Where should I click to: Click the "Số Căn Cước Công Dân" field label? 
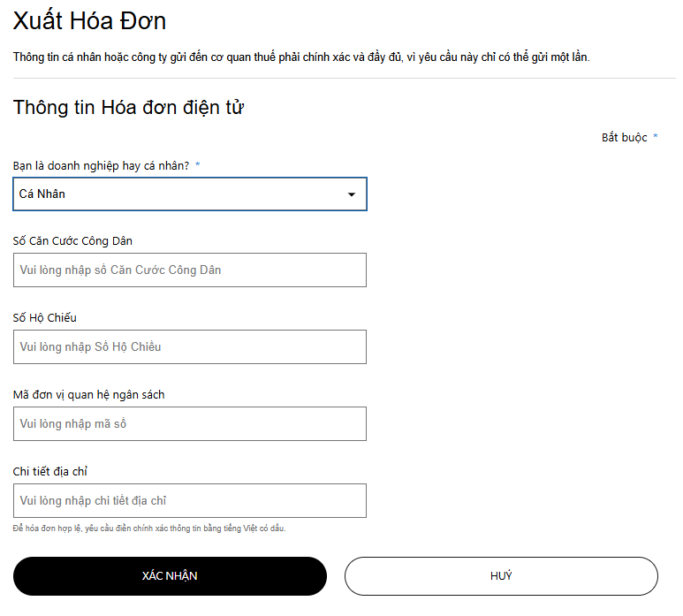coord(73,240)
